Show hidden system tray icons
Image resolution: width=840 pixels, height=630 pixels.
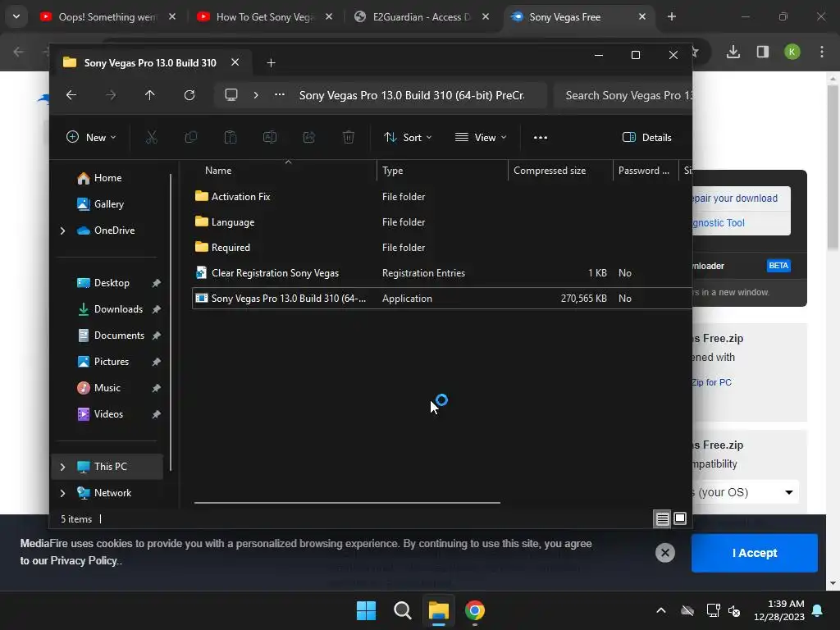[x=661, y=610]
